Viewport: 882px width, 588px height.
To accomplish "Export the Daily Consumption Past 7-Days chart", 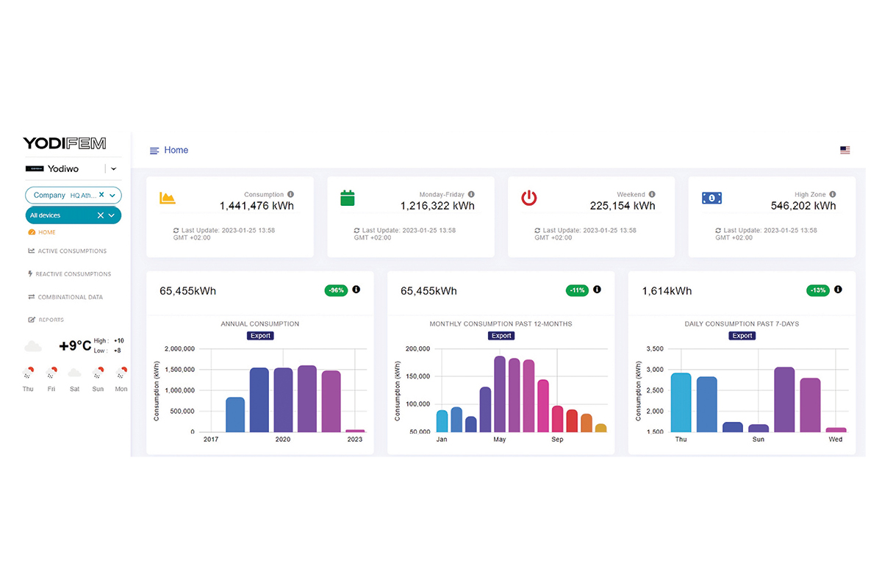I will (x=742, y=336).
